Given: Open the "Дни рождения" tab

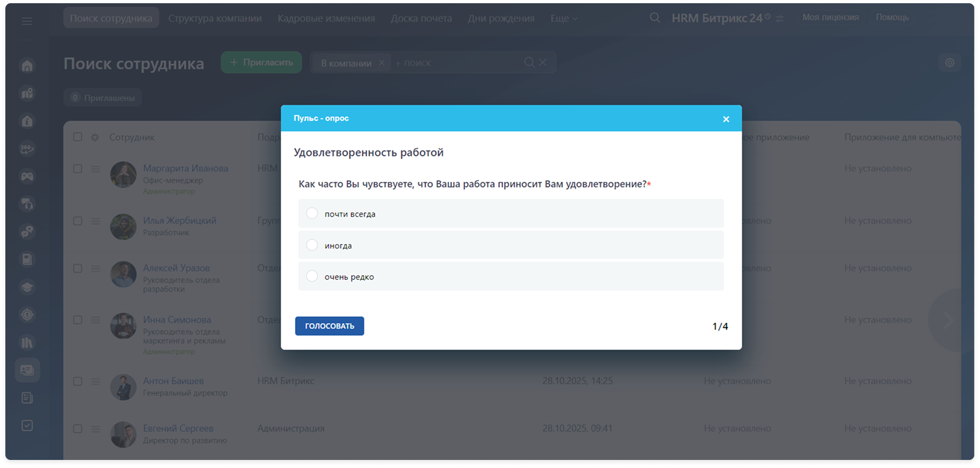Looking at the screenshot, I should (501, 18).
